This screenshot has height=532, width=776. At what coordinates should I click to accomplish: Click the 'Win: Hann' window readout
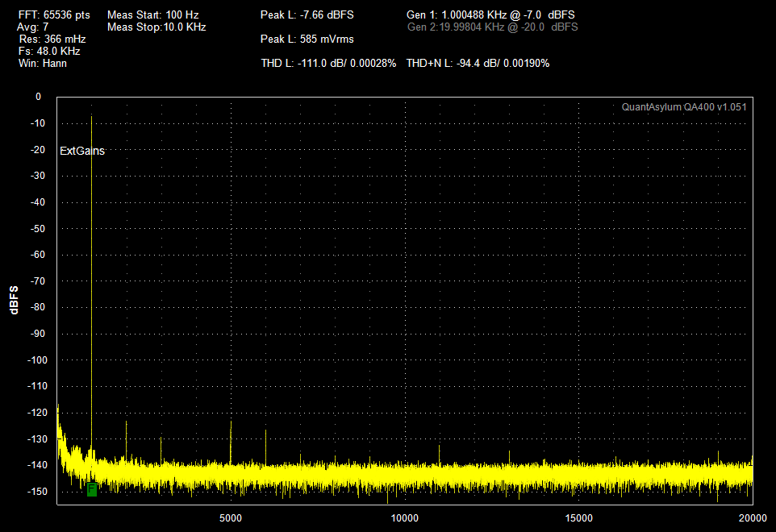coord(43,64)
